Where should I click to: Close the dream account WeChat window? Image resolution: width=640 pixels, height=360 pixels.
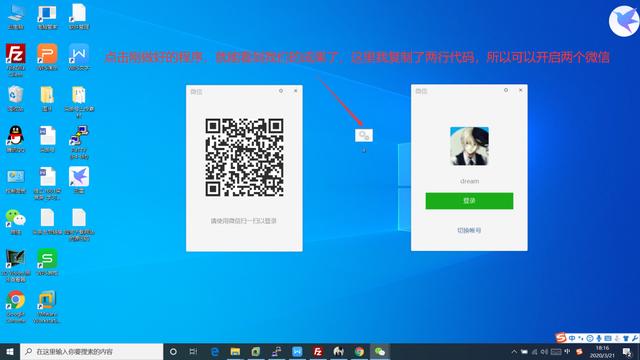coord(520,90)
